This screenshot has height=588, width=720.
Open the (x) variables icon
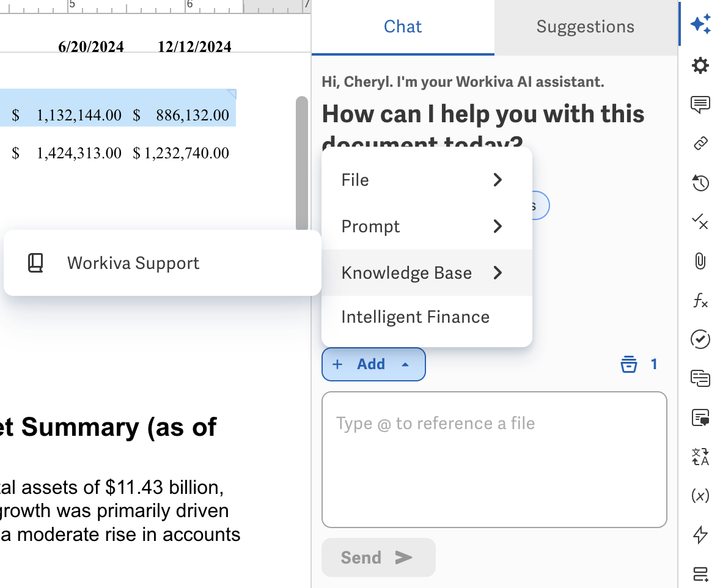click(x=700, y=496)
